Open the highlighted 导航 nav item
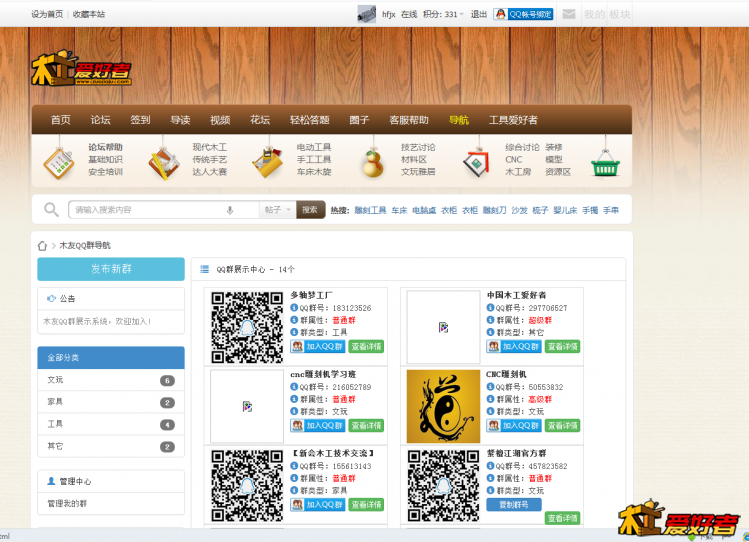The width and height of the screenshot is (749, 542). click(x=459, y=120)
